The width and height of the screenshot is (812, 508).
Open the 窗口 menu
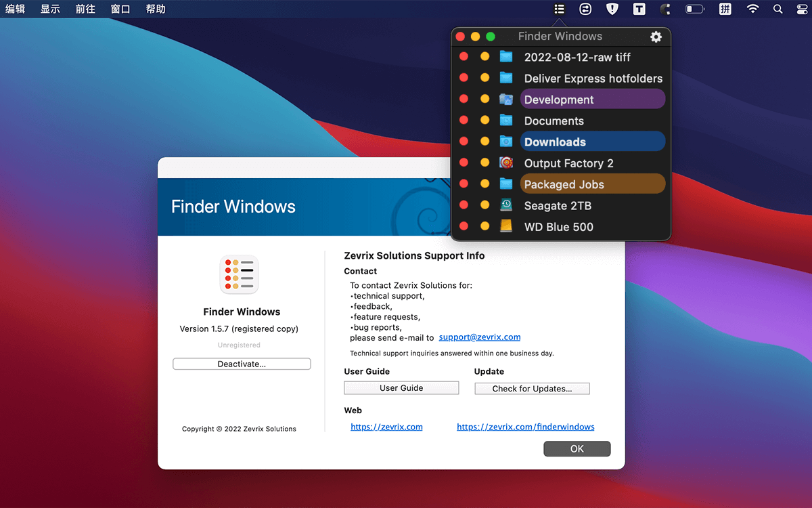[120, 9]
